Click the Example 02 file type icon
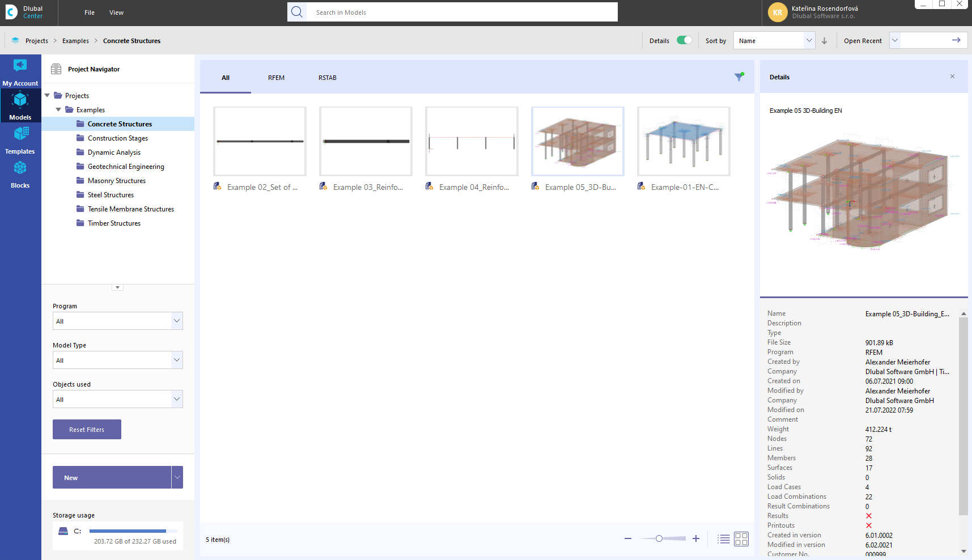 coord(217,186)
